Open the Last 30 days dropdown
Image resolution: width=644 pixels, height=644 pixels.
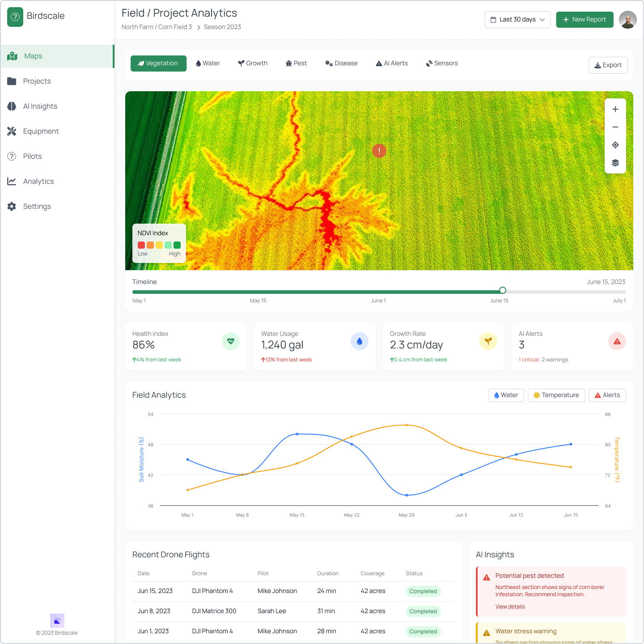[x=517, y=20]
